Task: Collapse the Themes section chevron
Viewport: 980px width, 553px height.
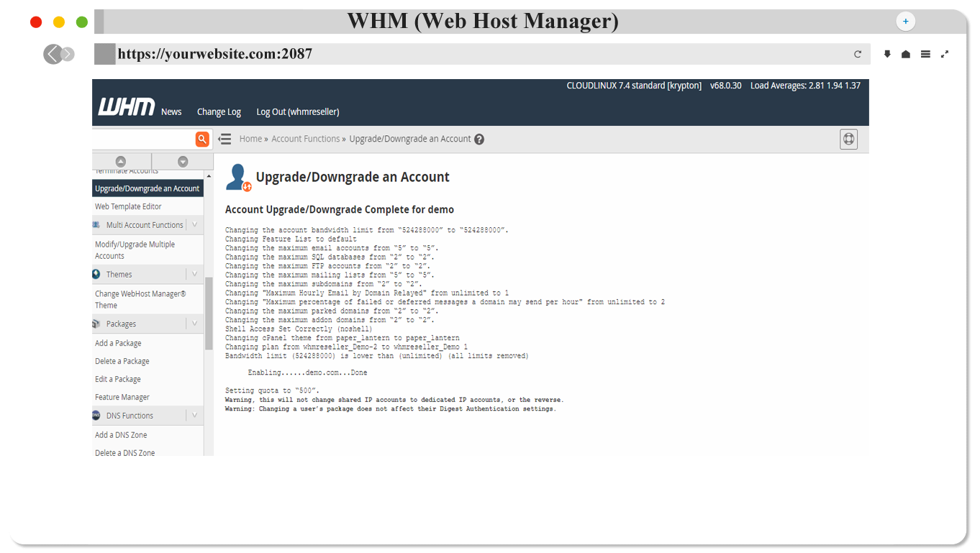Action: click(x=194, y=274)
